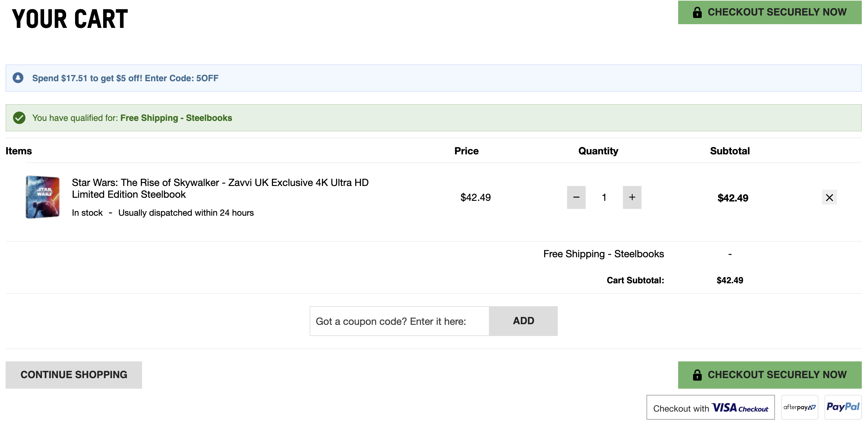
Task: Click the Continue Shopping button
Action: coord(74,375)
